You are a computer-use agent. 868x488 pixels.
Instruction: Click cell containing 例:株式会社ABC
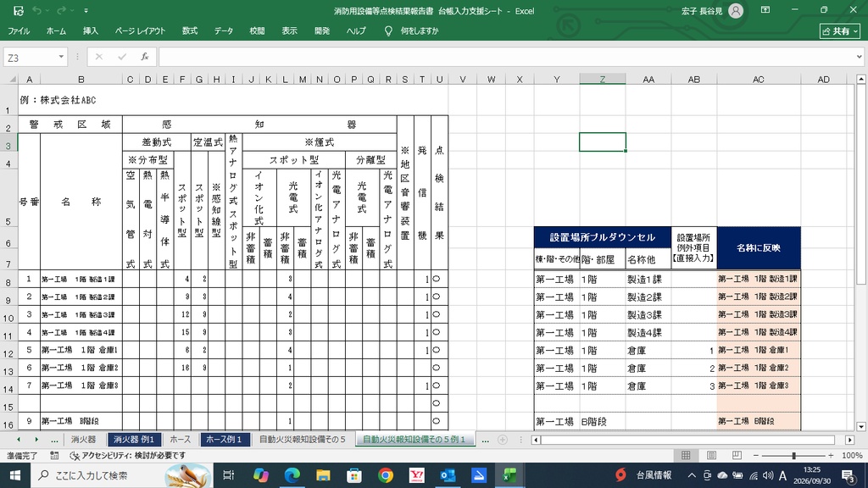point(58,100)
